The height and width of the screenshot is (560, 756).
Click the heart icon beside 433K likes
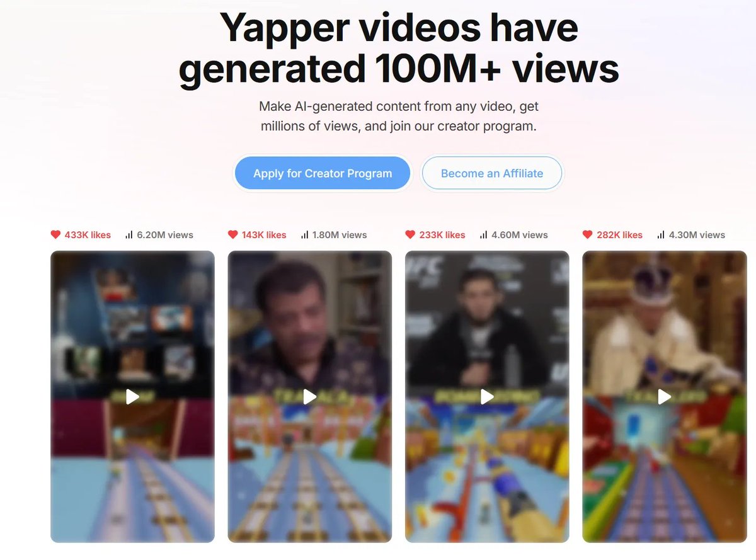[55, 235]
